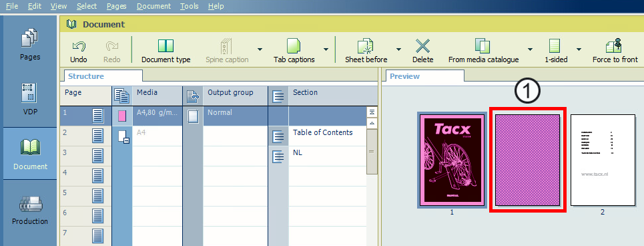Switch to the Structure tab

click(102, 76)
